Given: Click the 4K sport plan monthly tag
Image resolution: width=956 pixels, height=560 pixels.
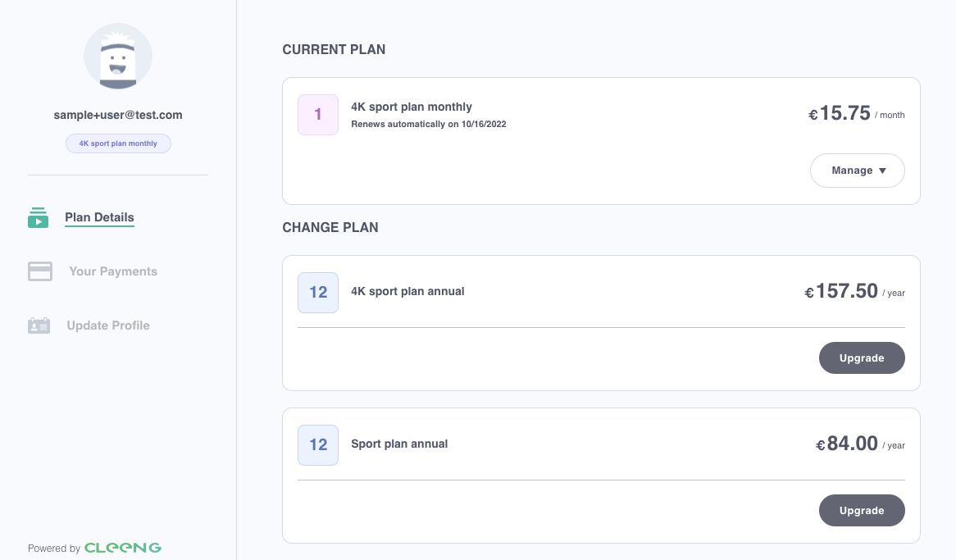Looking at the screenshot, I should (118, 144).
